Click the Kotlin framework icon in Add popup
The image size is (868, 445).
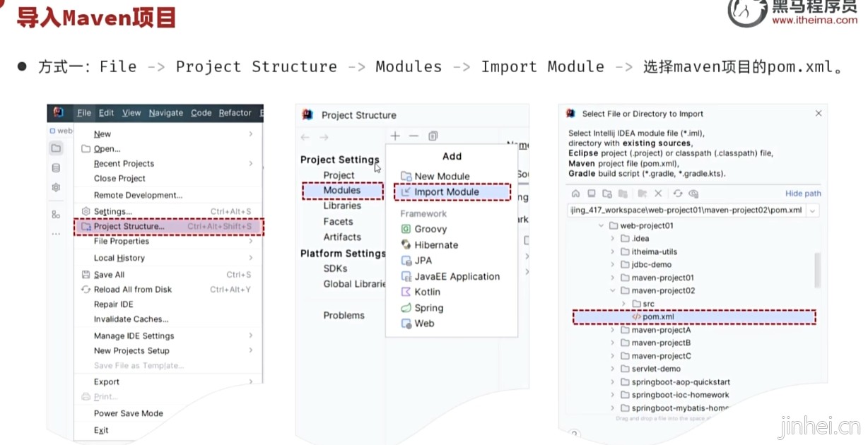point(406,292)
